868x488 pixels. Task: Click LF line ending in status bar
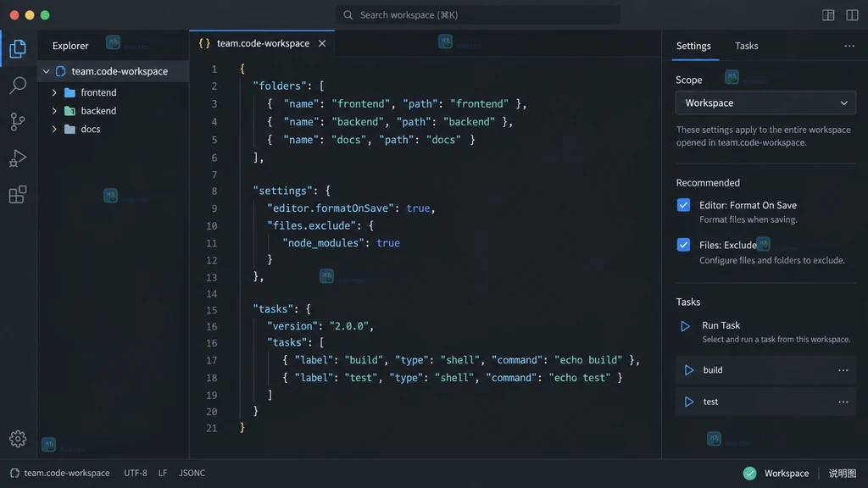click(x=162, y=473)
